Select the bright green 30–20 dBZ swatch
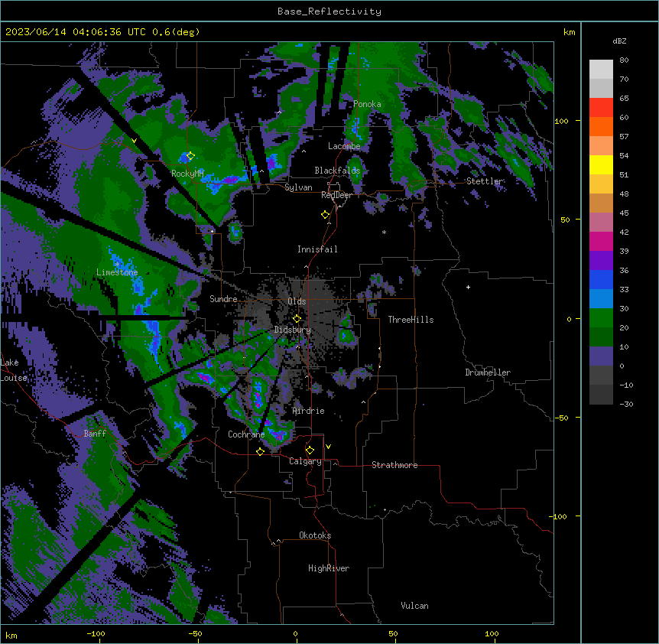 point(601,318)
